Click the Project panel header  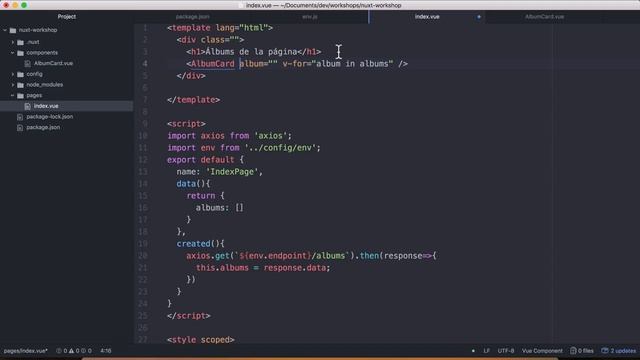click(x=67, y=17)
